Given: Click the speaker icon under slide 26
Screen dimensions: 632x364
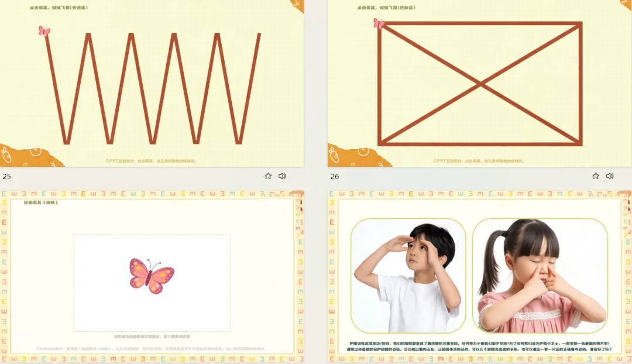Looking at the screenshot, I should (610, 176).
